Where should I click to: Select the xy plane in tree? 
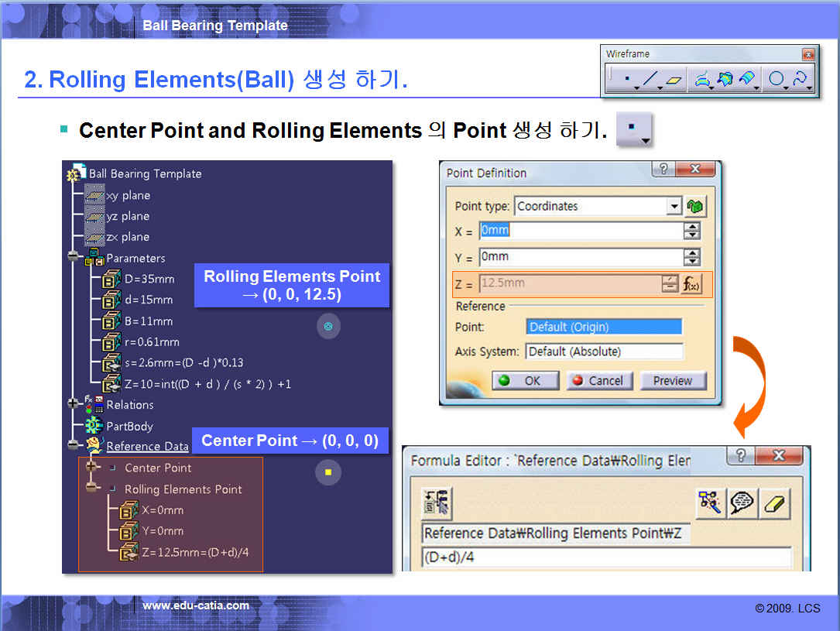(128, 195)
